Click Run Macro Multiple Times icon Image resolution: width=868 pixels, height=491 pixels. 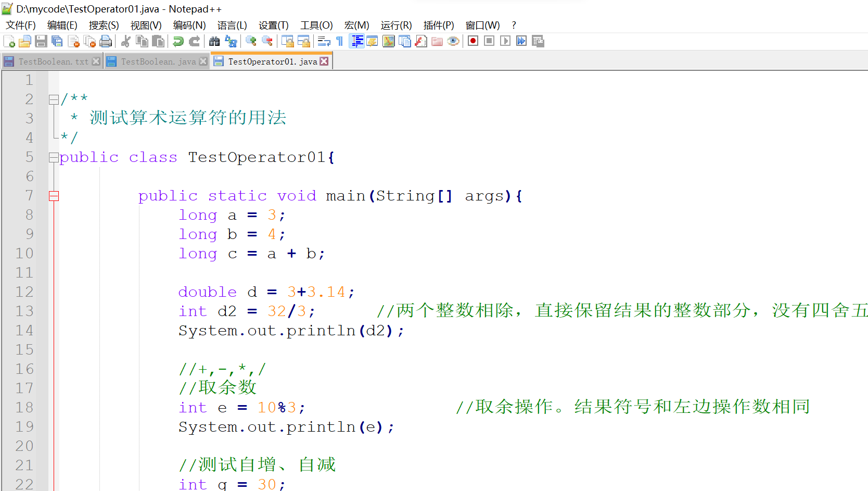pos(521,41)
